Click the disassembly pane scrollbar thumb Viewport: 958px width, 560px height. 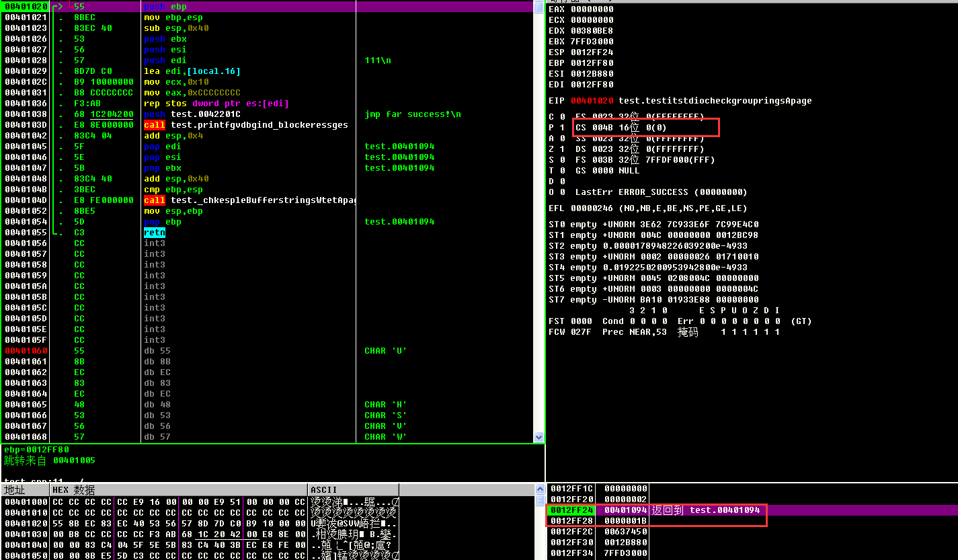[x=538, y=9]
